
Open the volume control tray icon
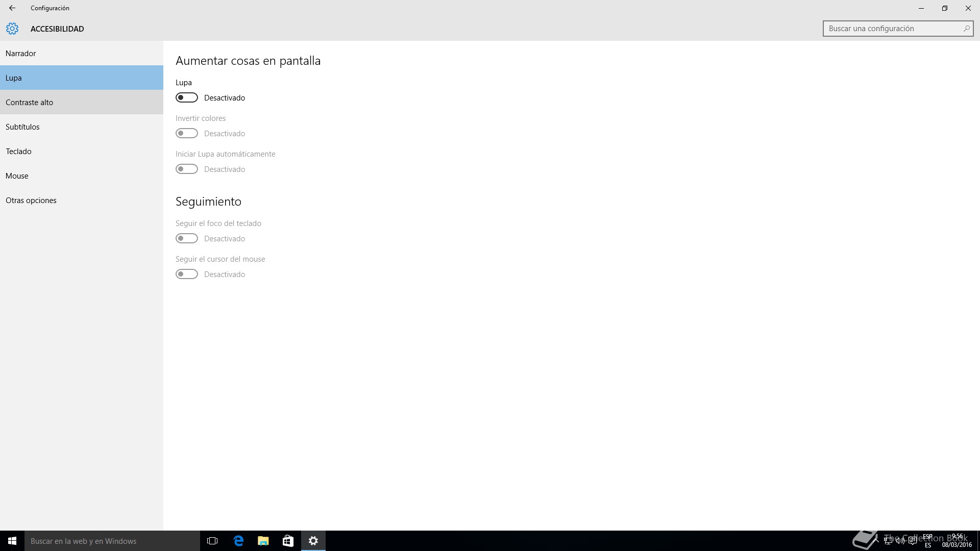point(900,541)
